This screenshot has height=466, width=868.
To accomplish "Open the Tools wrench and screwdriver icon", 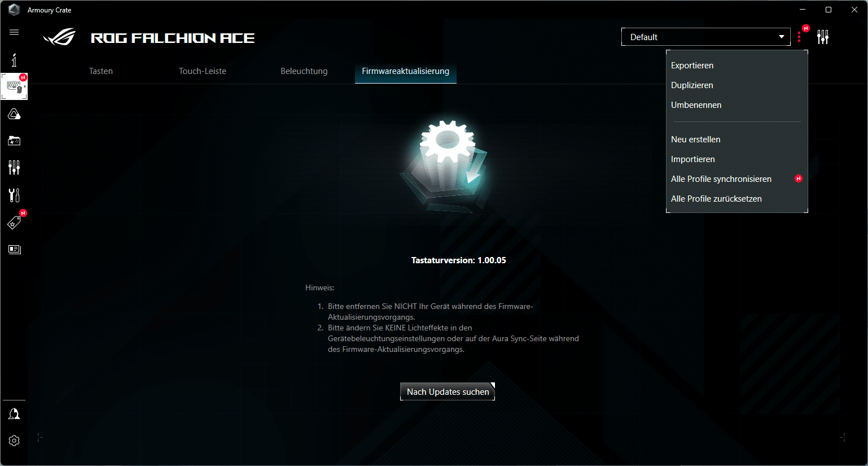I will pyautogui.click(x=14, y=195).
